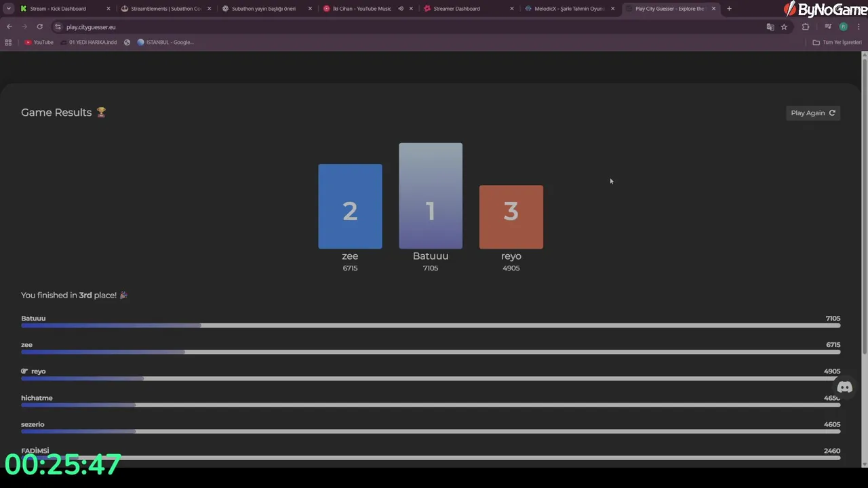This screenshot has height=488, width=868.
Task: Click the first-place podium block for Batuuu
Action: (x=431, y=196)
